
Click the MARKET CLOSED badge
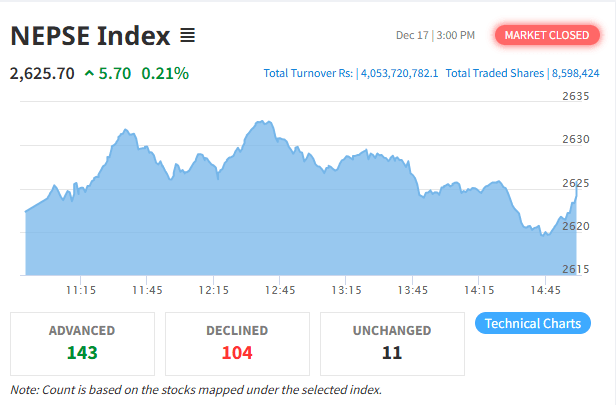coord(546,36)
